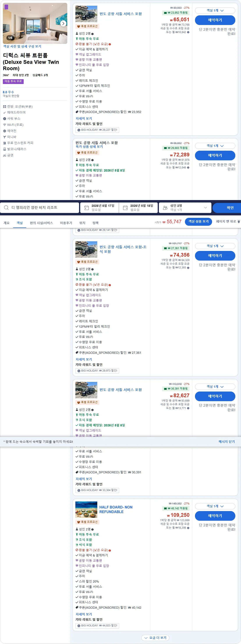Open HALF BOARD food thumbnail image
241x644 pixels.
[86, 510]
